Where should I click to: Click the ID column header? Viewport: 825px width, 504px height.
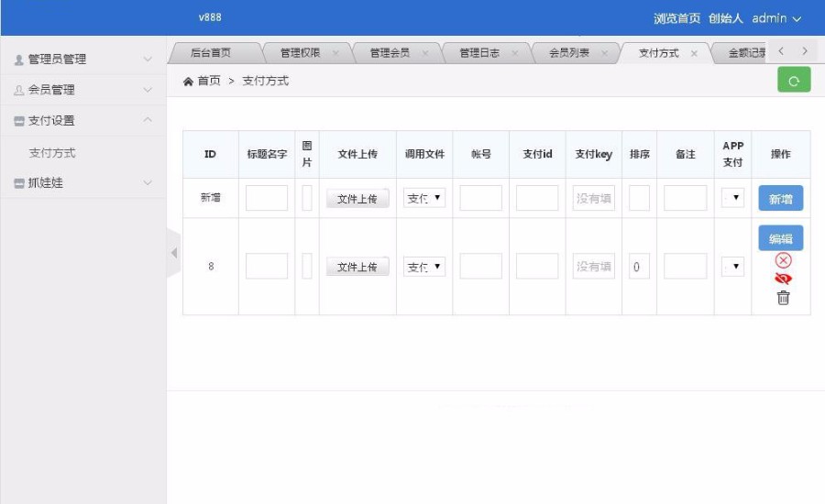pyautogui.click(x=210, y=154)
